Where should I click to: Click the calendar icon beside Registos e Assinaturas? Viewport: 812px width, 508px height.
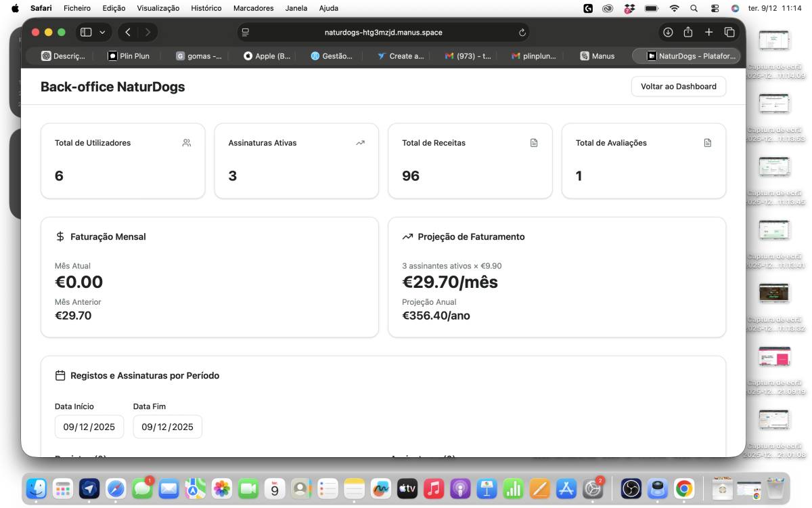[60, 375]
